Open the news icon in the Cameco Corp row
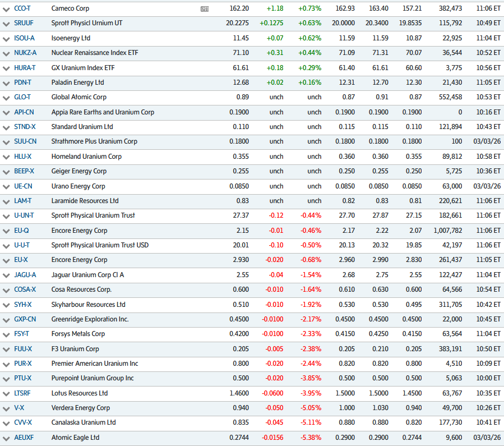The width and height of the screenshot is (504, 446). click(x=205, y=9)
